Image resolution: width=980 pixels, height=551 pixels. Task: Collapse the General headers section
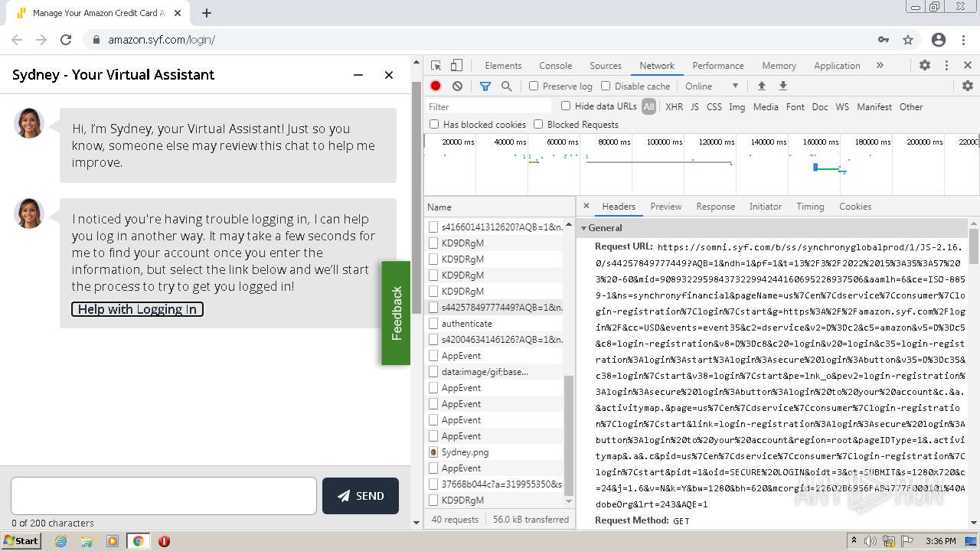(583, 228)
